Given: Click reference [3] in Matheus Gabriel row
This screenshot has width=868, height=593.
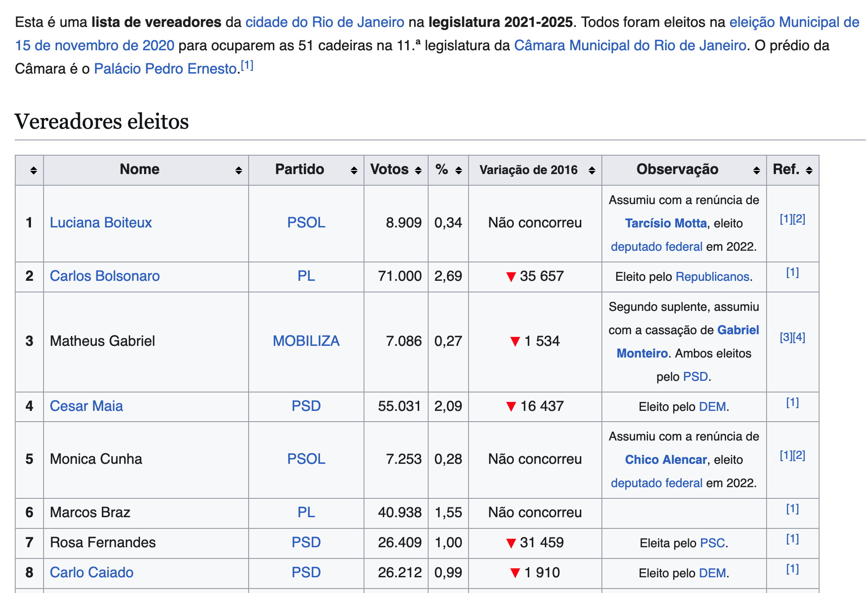Looking at the screenshot, I should point(786,337).
